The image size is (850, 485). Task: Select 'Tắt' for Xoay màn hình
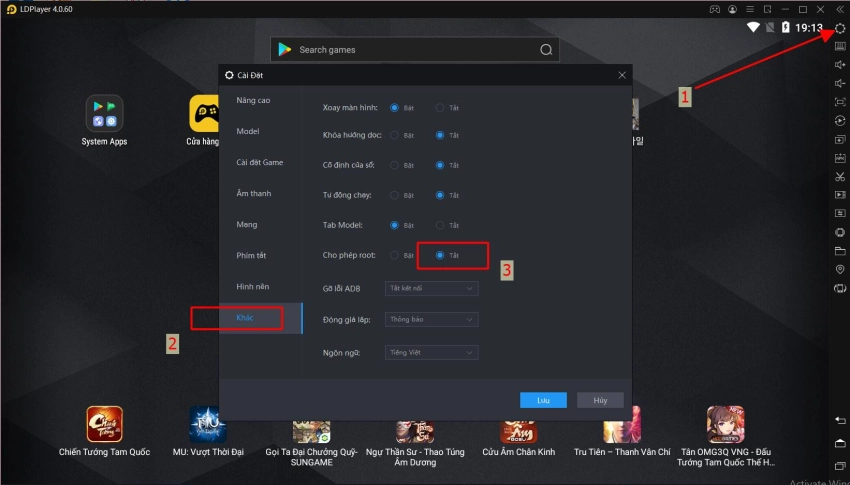(440, 107)
